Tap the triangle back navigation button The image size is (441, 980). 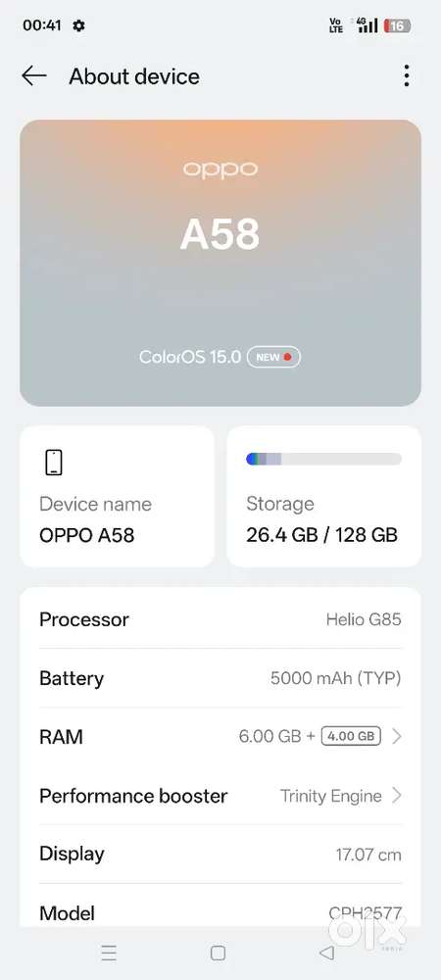326,953
